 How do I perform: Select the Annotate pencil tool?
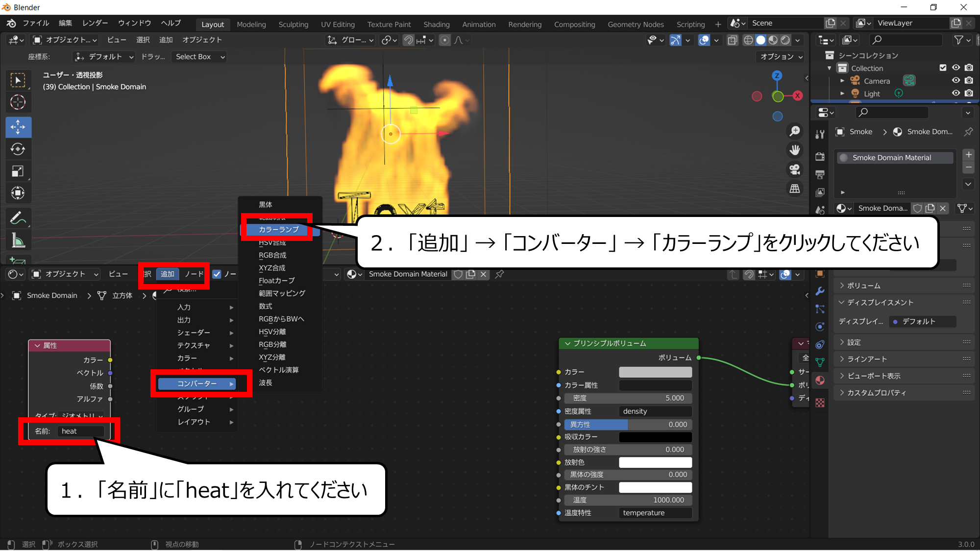click(18, 218)
